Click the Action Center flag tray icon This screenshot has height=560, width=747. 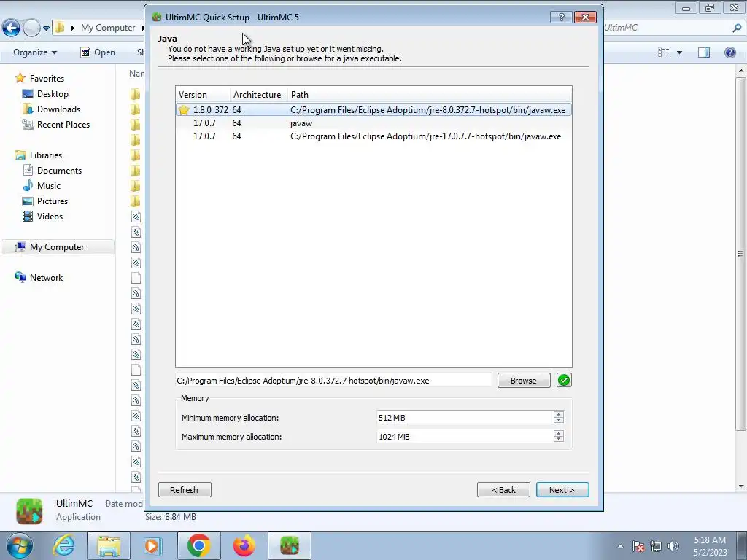[x=638, y=546]
